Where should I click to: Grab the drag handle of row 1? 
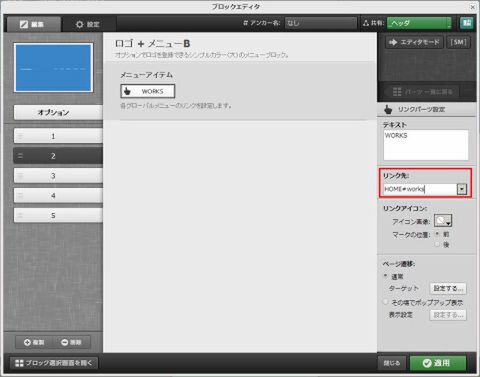click(20, 136)
